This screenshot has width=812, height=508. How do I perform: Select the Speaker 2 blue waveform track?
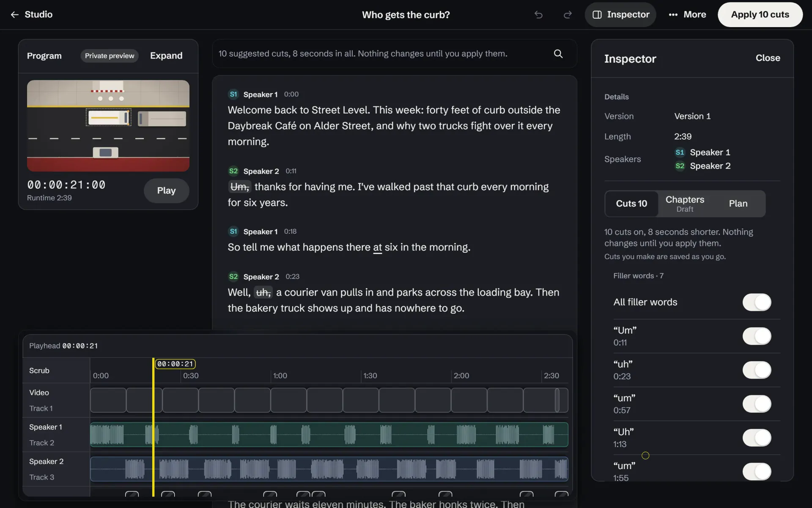[329, 469]
